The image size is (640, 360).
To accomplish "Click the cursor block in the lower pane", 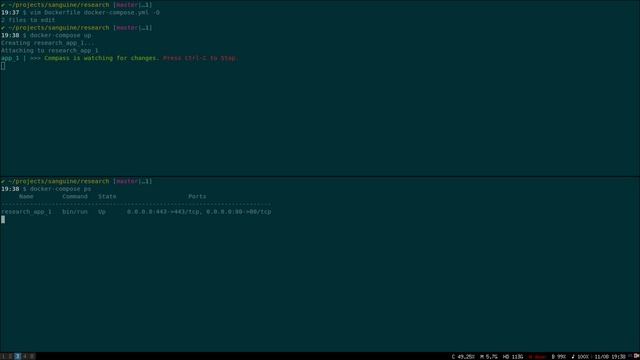I will 3,220.
